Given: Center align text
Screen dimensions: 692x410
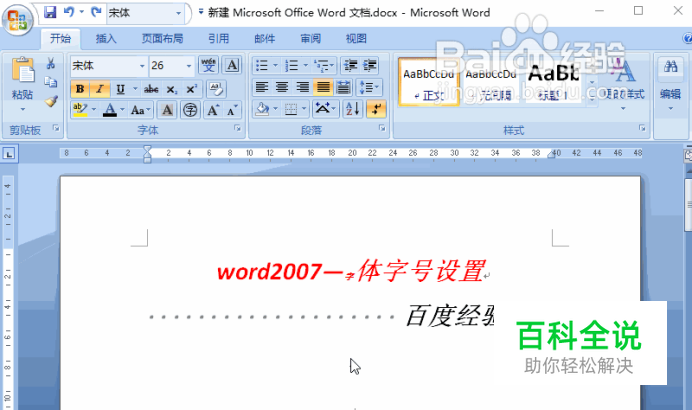Looking at the screenshot, I should point(282,87).
